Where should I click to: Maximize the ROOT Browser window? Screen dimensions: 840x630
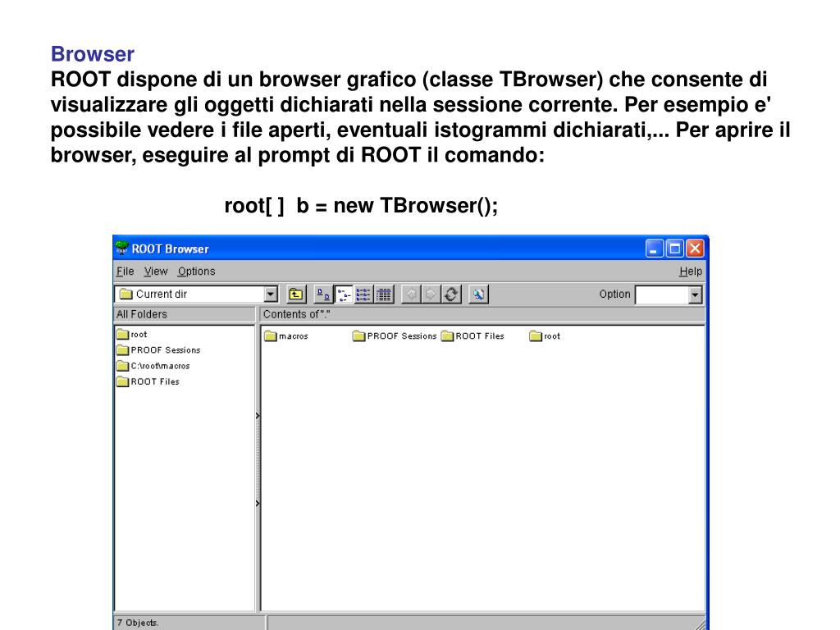click(x=674, y=249)
